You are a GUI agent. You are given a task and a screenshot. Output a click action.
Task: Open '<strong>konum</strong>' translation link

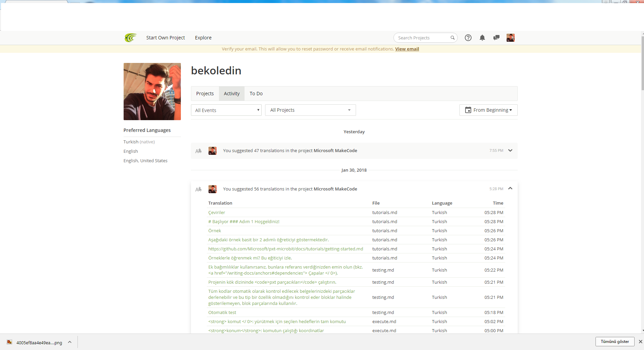(x=266, y=330)
